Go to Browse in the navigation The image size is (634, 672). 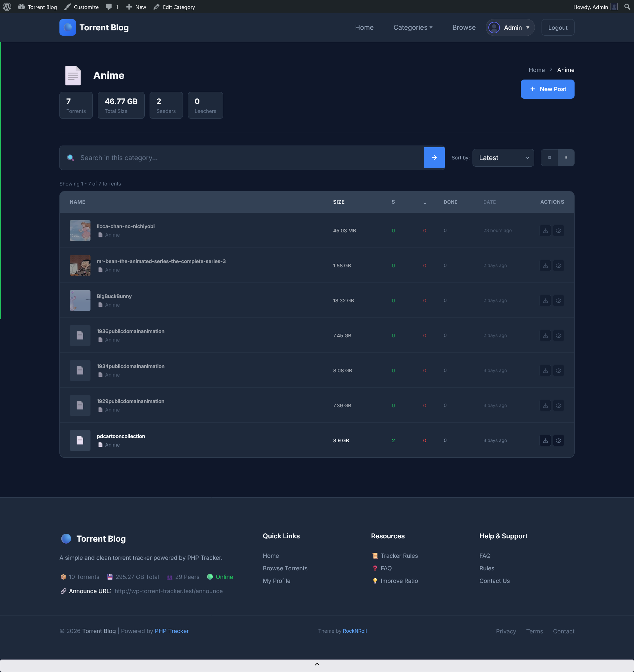point(464,27)
